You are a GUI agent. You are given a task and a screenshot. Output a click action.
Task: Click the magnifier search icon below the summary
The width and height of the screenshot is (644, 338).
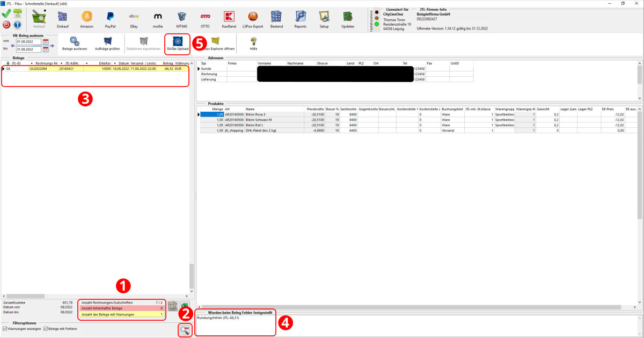click(185, 330)
